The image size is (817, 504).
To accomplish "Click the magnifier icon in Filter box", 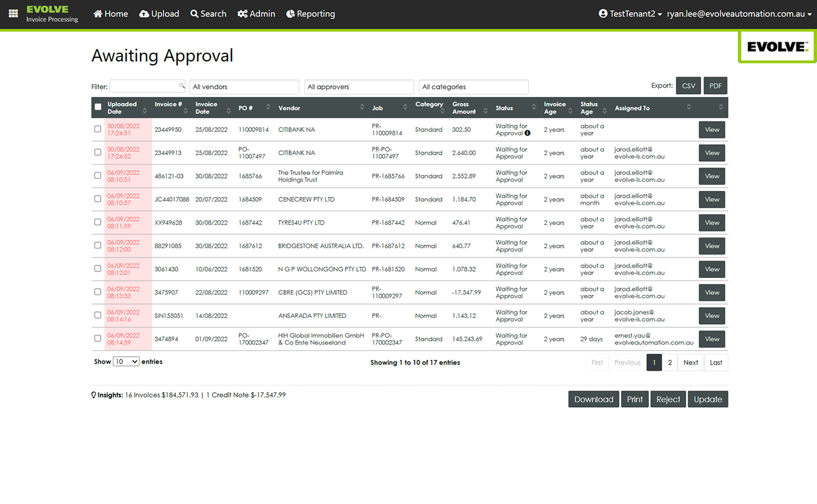I will 181,86.
